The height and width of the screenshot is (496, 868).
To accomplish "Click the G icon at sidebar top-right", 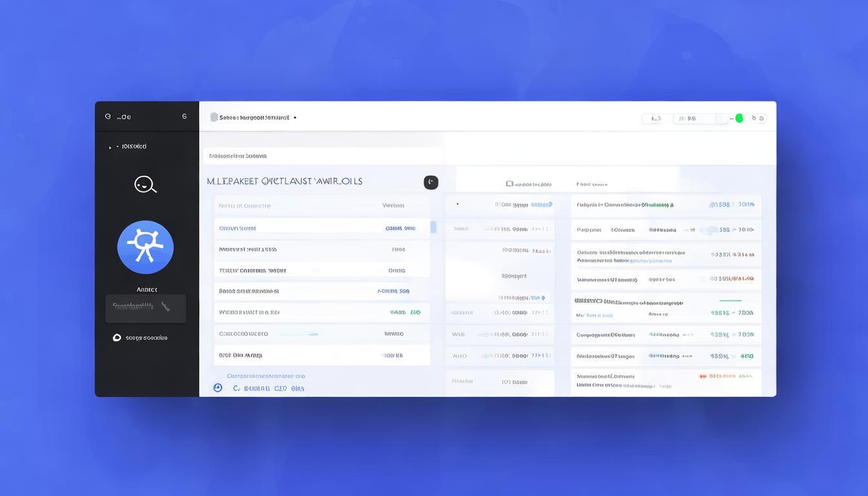I will (184, 117).
